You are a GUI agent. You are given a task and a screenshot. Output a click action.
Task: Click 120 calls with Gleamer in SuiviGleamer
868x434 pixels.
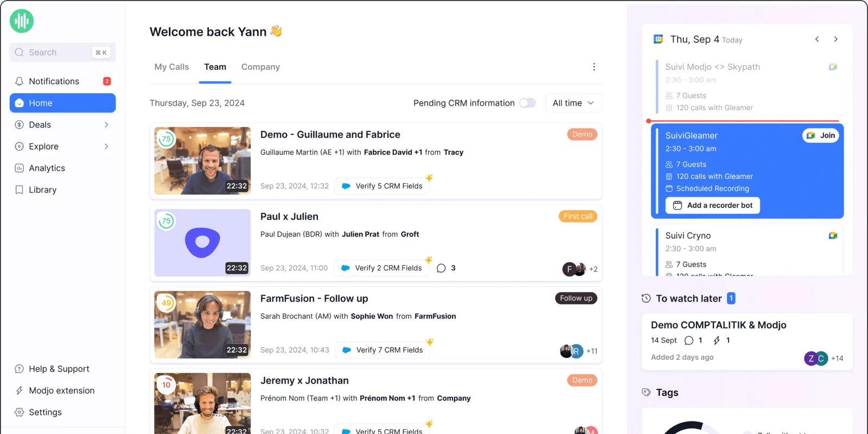click(709, 176)
